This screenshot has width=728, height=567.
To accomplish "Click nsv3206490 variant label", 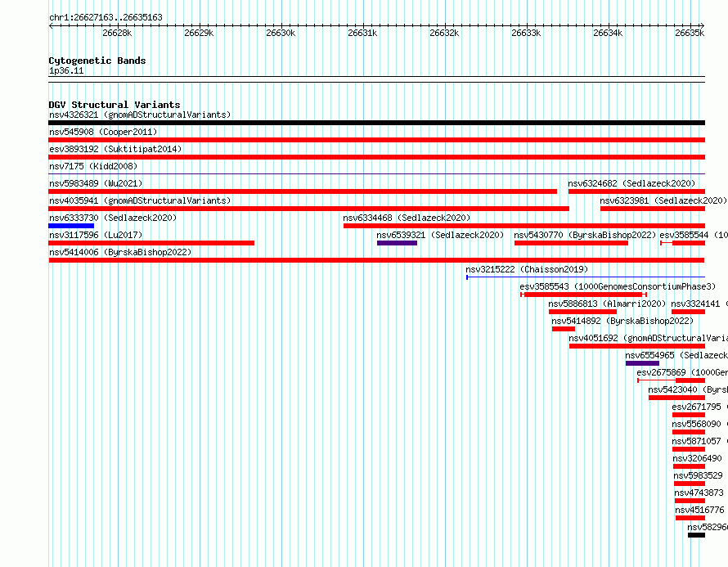I will click(x=698, y=458).
